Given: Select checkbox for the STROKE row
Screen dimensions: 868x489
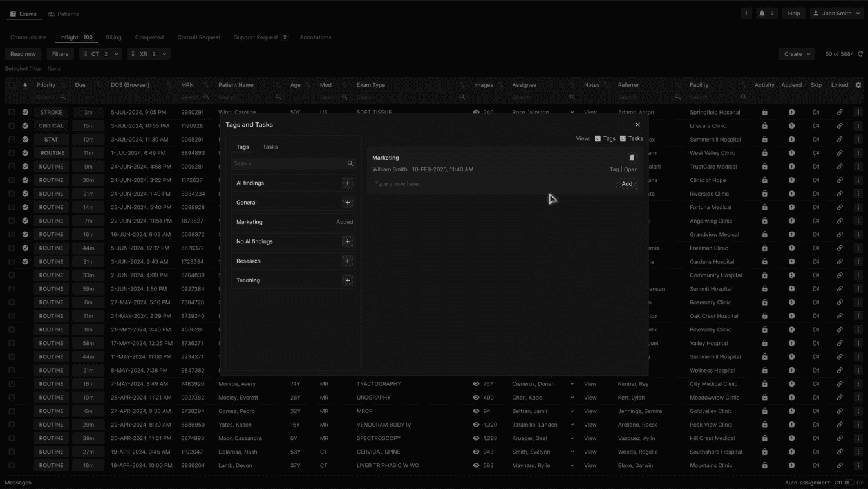Looking at the screenshot, I should point(12,112).
